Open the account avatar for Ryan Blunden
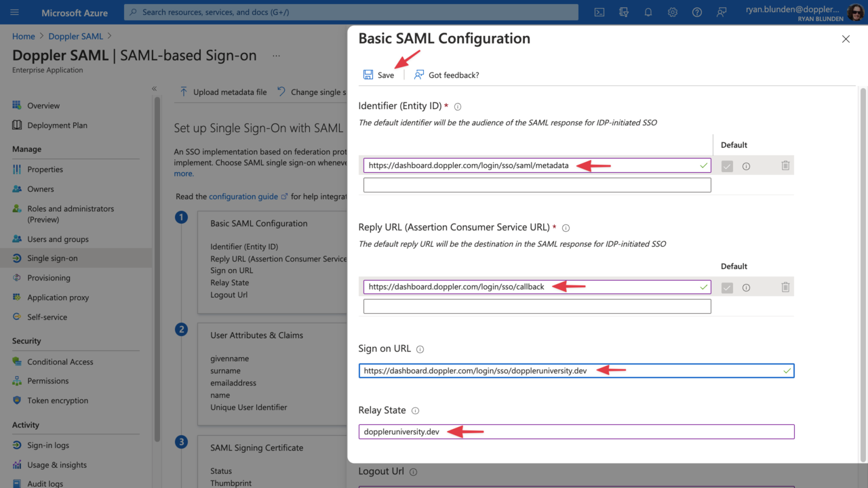This screenshot has height=488, width=868. coord(855,12)
